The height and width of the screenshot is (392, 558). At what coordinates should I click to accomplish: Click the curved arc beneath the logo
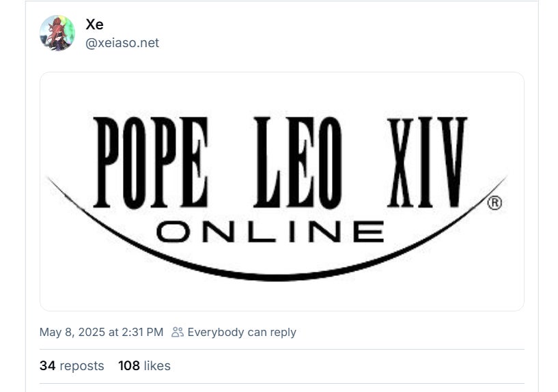pyautogui.click(x=273, y=274)
